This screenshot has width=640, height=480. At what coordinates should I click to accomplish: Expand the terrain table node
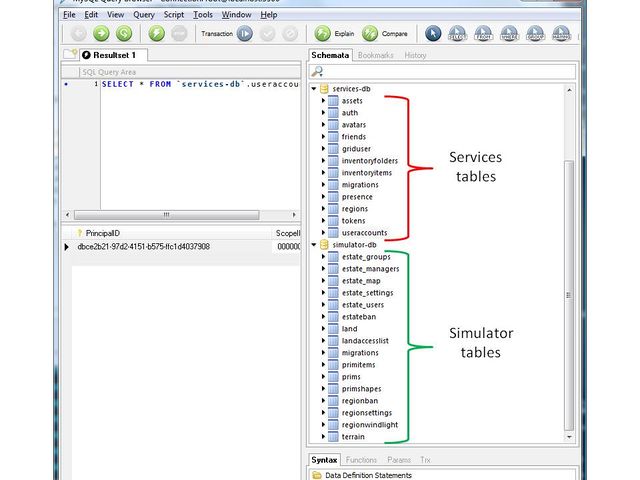point(323,437)
